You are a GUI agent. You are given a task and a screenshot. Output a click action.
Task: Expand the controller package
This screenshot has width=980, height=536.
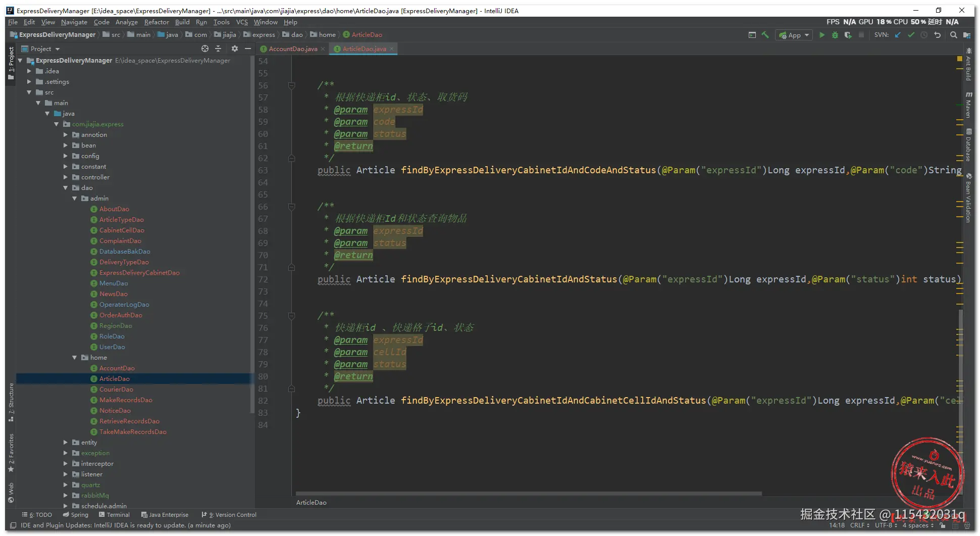(x=66, y=177)
